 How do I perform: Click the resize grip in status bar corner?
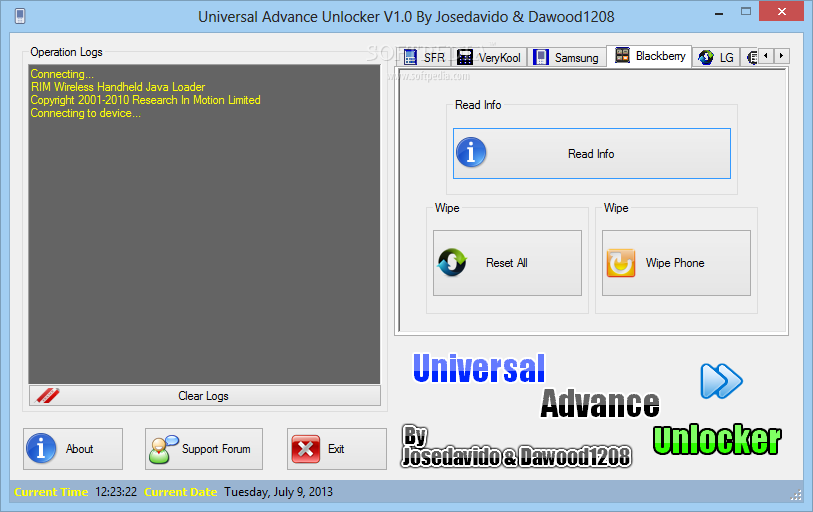[x=796, y=496]
